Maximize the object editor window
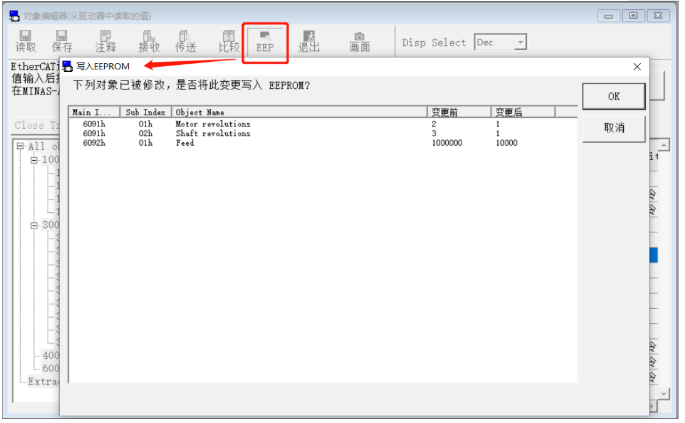This screenshot has width=685, height=423. [633, 16]
